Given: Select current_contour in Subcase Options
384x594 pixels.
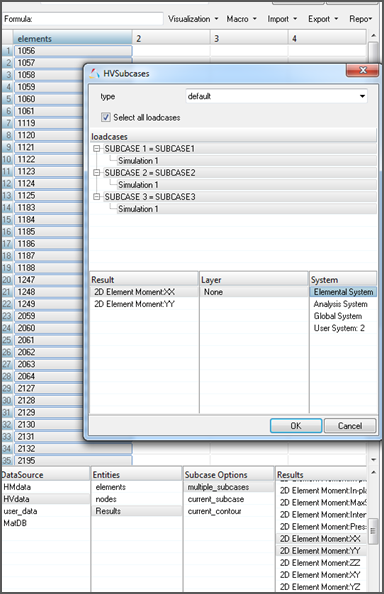Looking at the screenshot, I should click(229, 511).
